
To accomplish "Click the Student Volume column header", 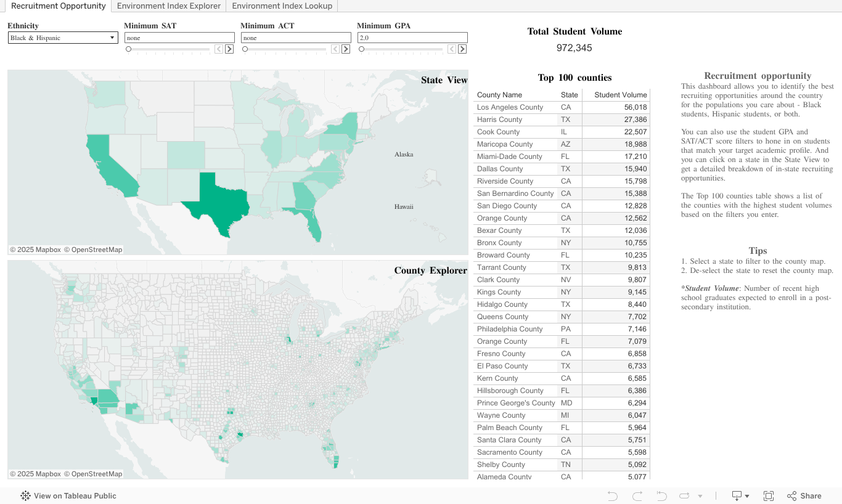I will [x=620, y=95].
